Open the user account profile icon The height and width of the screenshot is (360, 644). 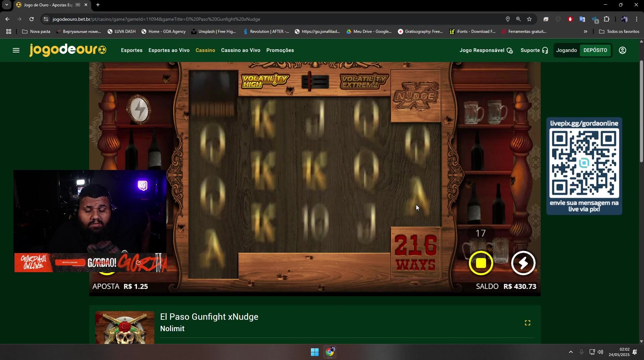623,50
